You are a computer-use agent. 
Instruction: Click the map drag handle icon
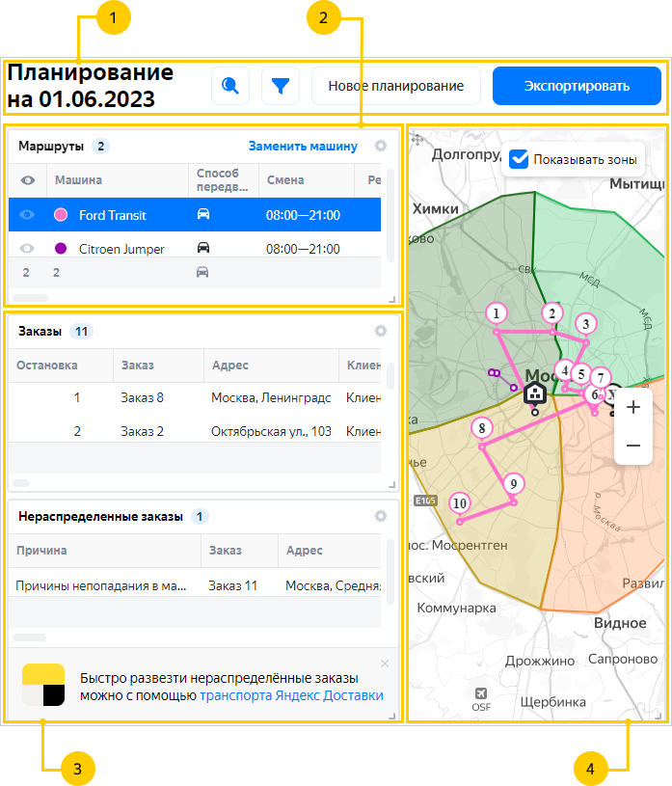(417, 140)
